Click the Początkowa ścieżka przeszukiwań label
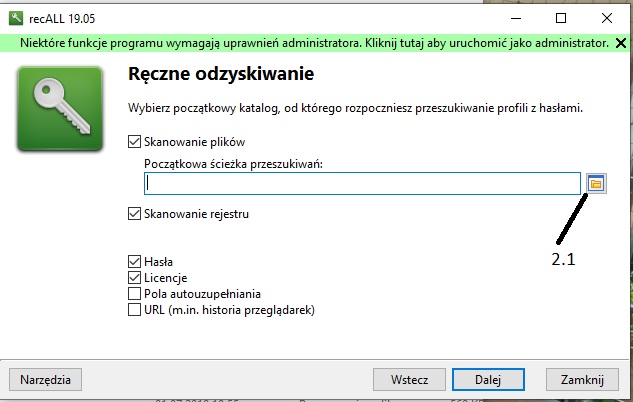The image size is (633, 402). (233, 164)
